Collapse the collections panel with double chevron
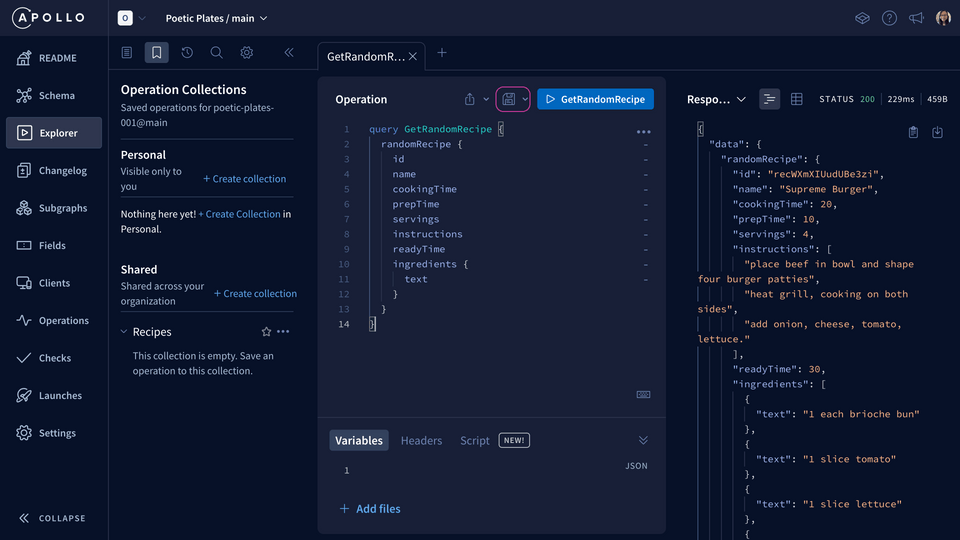Viewport: 960px width, 540px height. [x=289, y=53]
